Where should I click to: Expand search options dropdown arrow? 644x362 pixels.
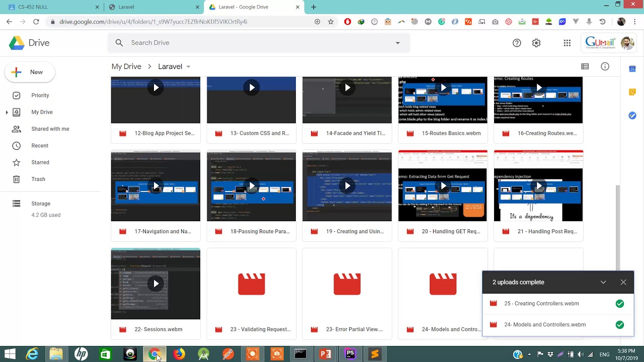(397, 43)
